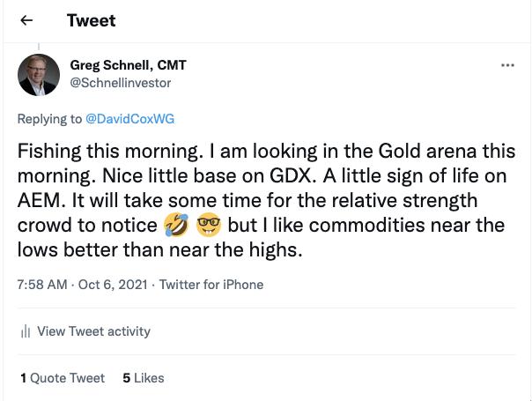Screen dimensions: 532x401
Task: Click the back arrow icon
Action: tap(27, 21)
